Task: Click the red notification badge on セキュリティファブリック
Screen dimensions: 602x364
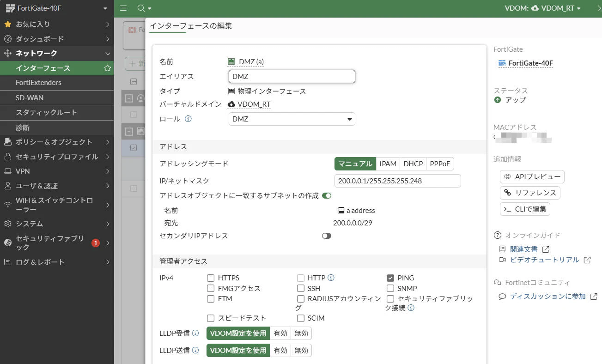Action: pos(96,243)
